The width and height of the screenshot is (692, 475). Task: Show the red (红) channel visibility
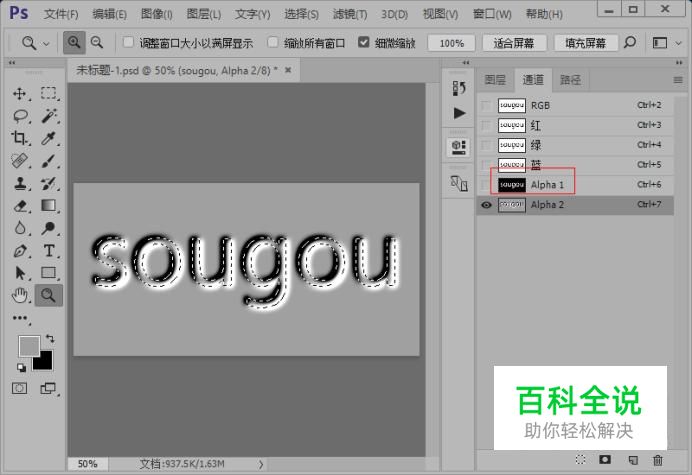pos(486,125)
